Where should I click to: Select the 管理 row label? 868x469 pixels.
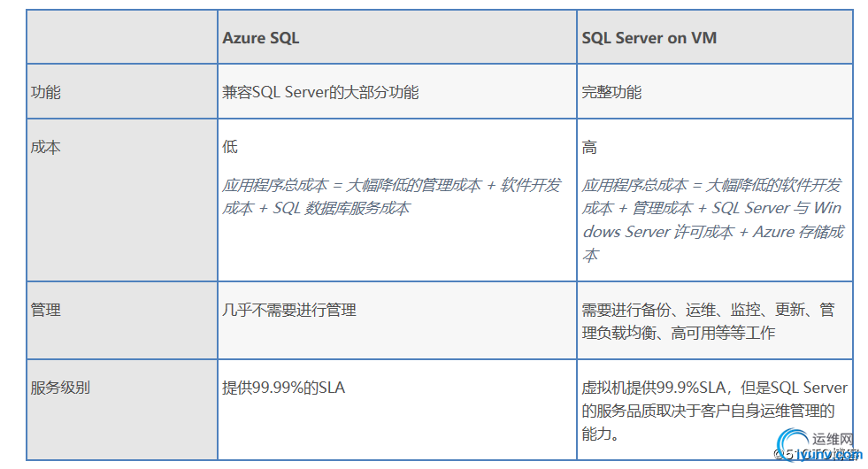pyautogui.click(x=46, y=310)
